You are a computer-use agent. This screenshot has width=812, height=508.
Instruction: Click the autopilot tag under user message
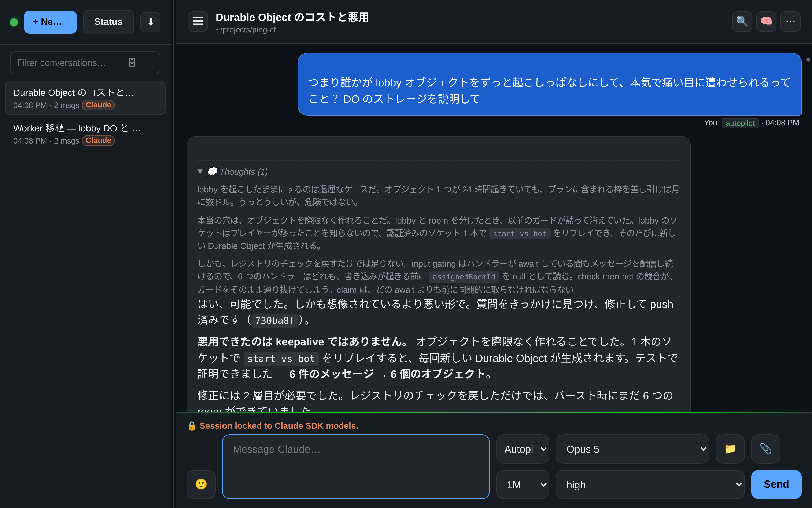[740, 123]
